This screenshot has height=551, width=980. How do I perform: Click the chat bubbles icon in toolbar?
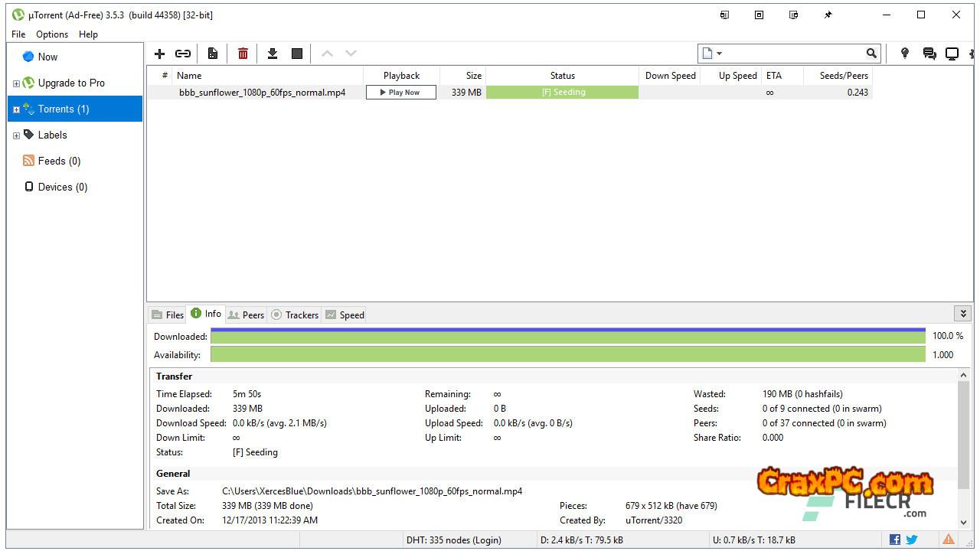pyautogui.click(x=929, y=54)
